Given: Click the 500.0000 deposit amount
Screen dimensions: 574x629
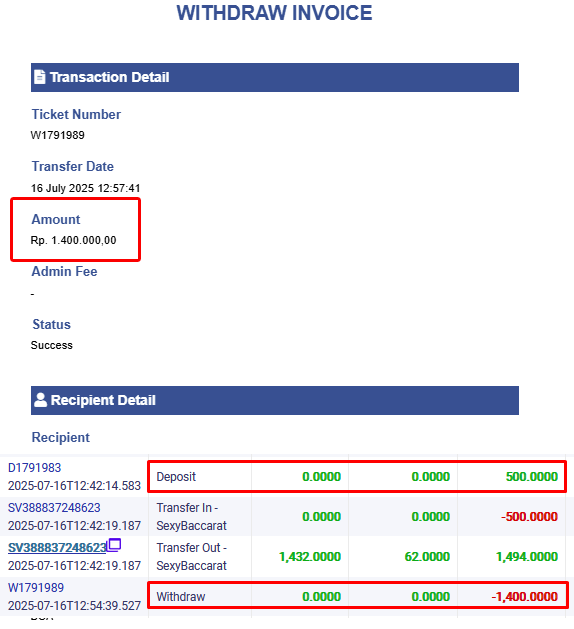Looking at the screenshot, I should tap(531, 477).
